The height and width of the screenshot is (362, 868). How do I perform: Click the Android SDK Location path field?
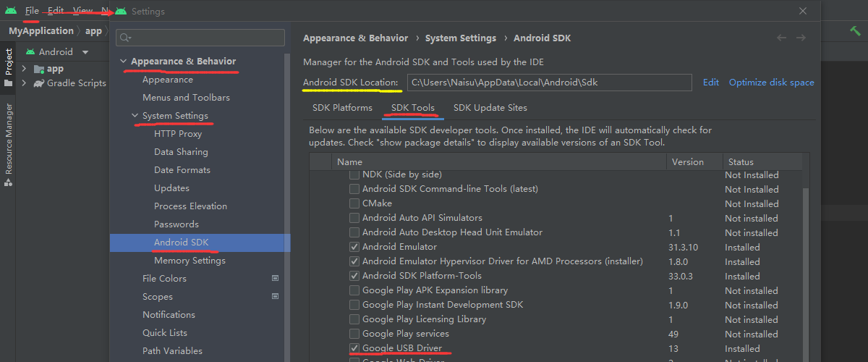(550, 83)
